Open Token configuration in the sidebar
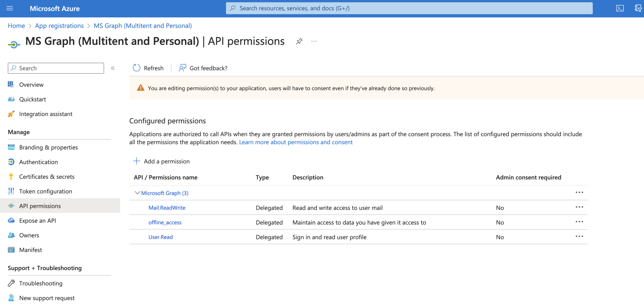The image size is (644, 308). [46, 191]
